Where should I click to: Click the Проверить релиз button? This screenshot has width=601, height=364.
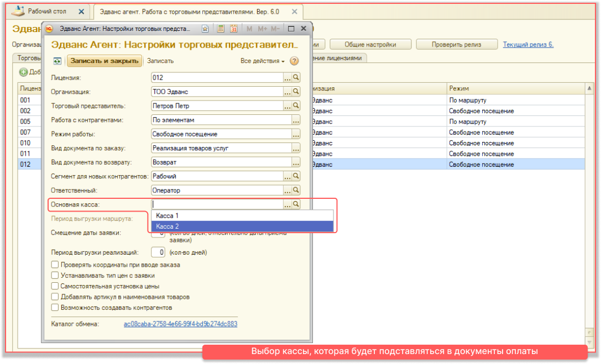(457, 44)
